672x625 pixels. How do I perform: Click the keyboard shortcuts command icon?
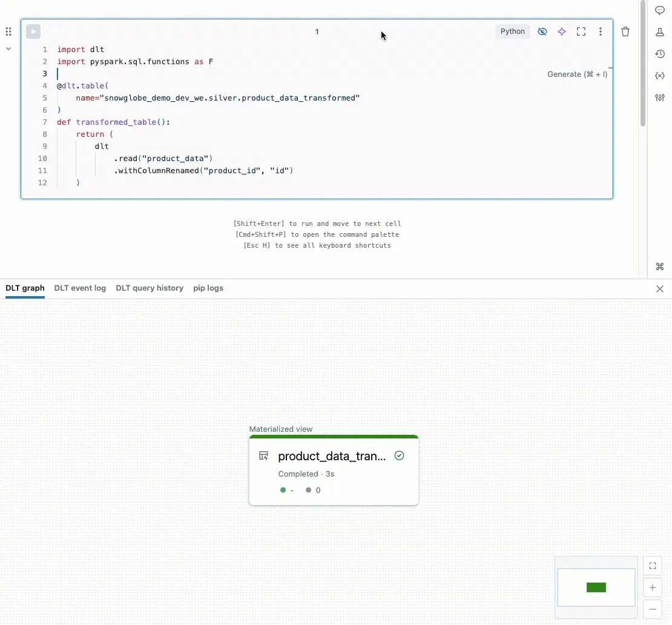click(659, 266)
